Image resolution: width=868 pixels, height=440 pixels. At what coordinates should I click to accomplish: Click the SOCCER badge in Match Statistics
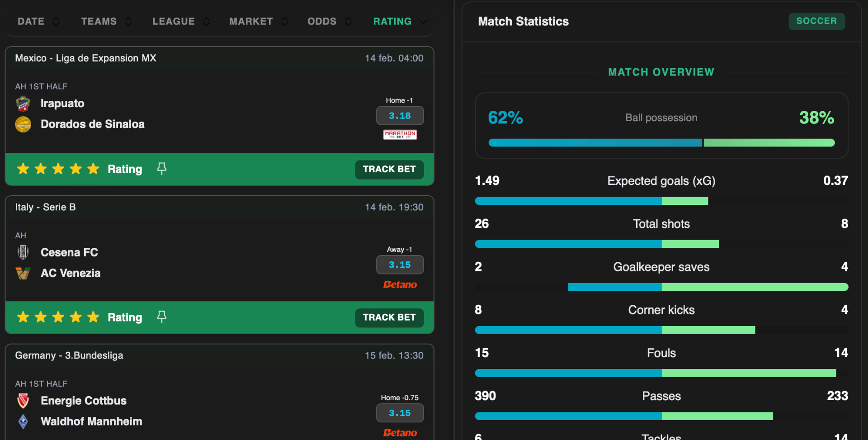(x=816, y=21)
